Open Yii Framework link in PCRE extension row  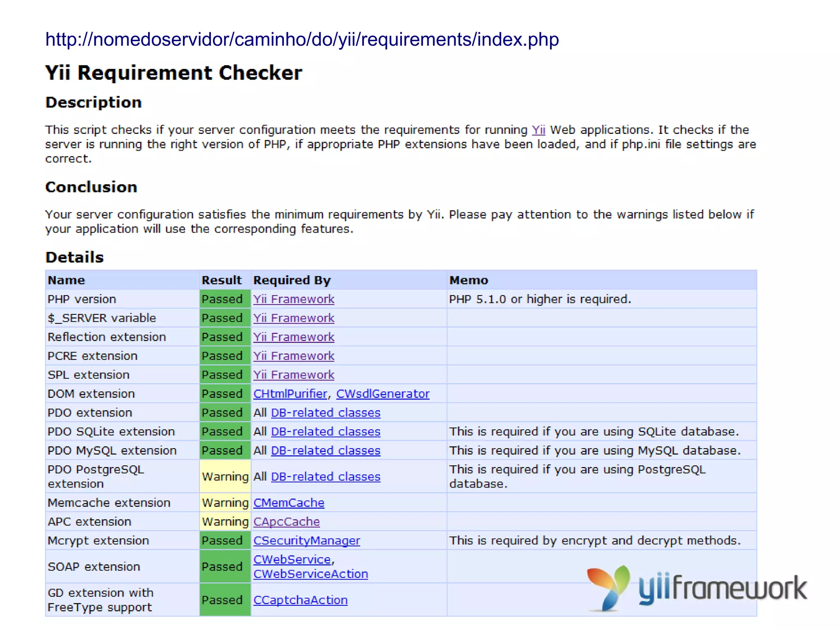tap(294, 356)
